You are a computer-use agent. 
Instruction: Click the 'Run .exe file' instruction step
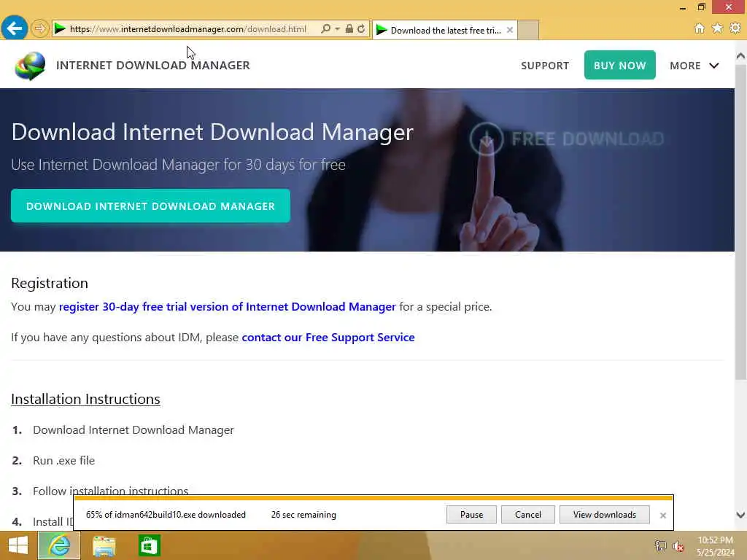pyautogui.click(x=64, y=461)
